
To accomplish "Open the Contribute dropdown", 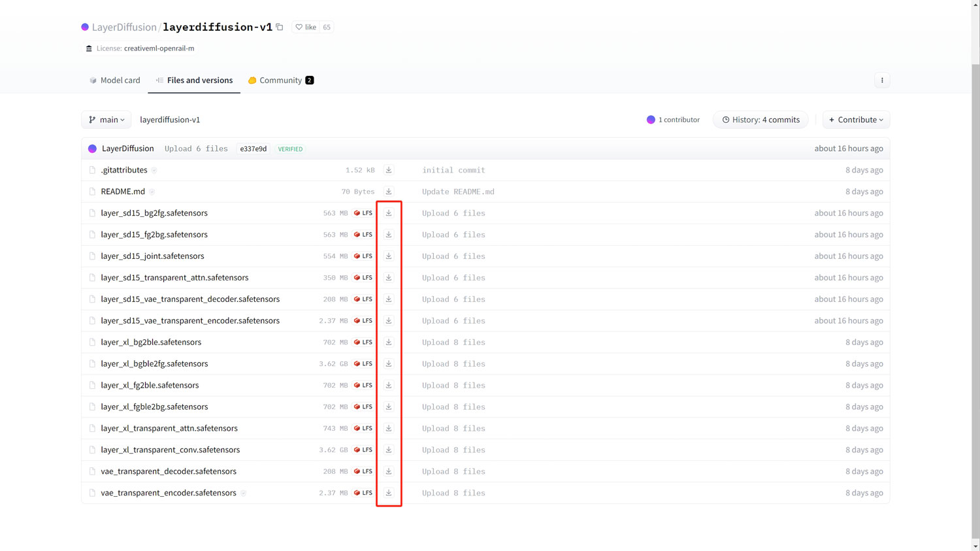I will [856, 120].
